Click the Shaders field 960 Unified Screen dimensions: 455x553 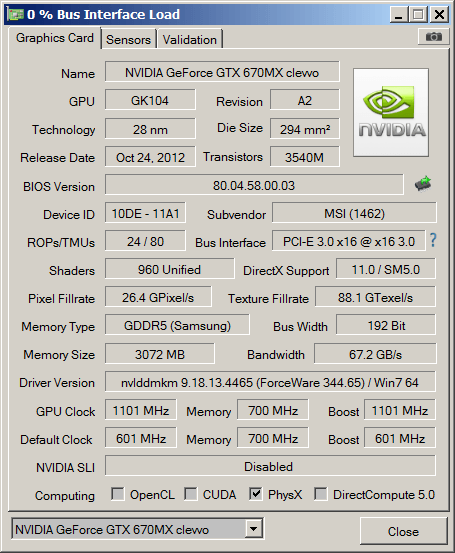coord(169,269)
